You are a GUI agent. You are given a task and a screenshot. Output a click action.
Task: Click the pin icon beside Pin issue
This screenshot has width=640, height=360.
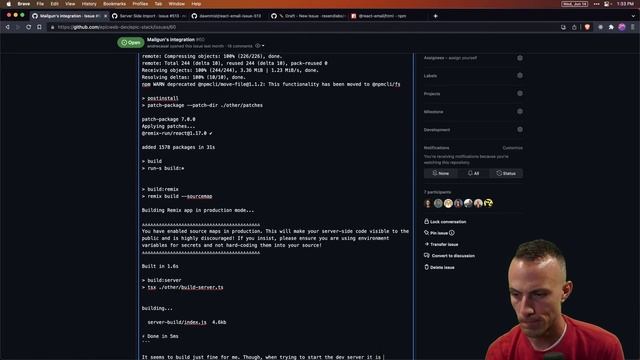tap(427, 233)
